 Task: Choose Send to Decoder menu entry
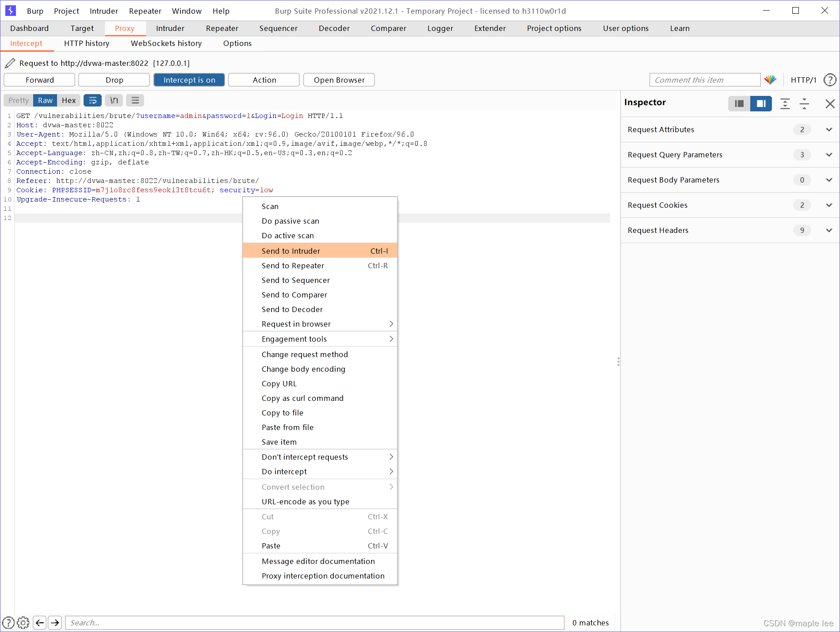point(320,309)
